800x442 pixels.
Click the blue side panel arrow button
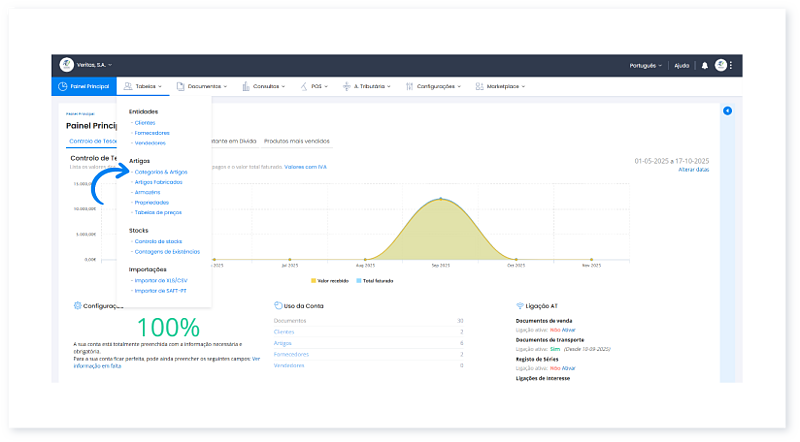[727, 111]
